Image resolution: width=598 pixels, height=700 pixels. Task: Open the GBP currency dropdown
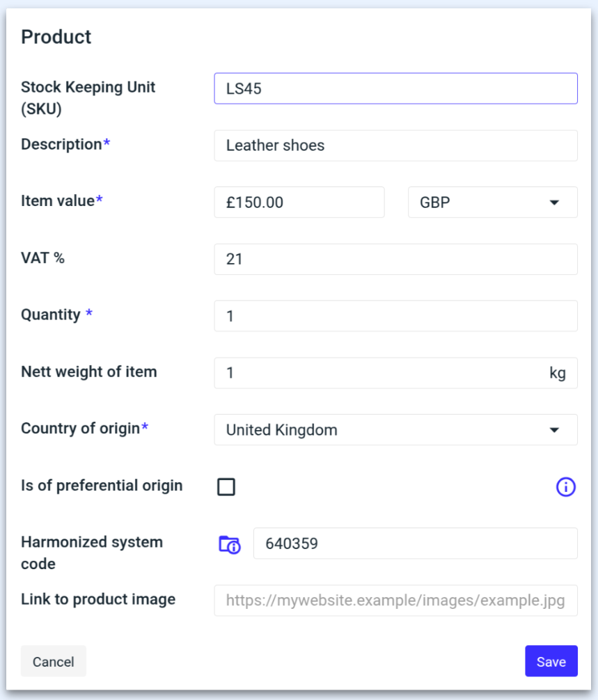point(492,202)
